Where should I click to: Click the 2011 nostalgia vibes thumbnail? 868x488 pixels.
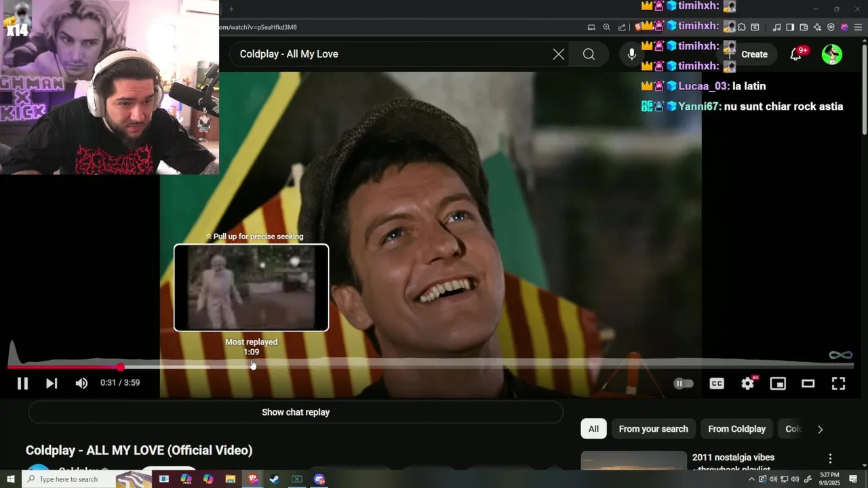[x=634, y=460]
